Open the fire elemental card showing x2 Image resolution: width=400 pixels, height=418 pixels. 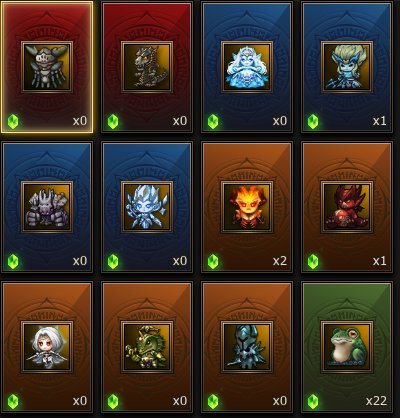click(x=247, y=207)
